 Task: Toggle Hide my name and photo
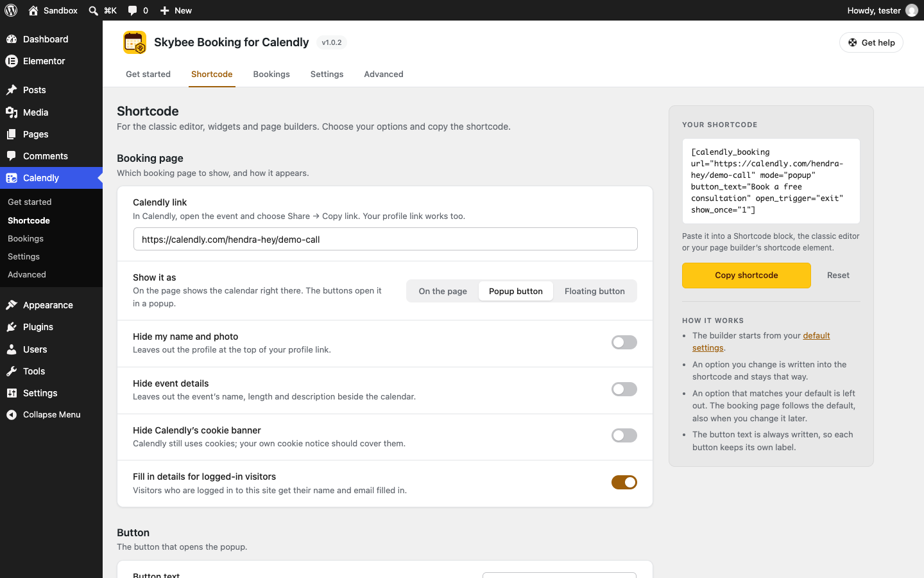coord(624,342)
